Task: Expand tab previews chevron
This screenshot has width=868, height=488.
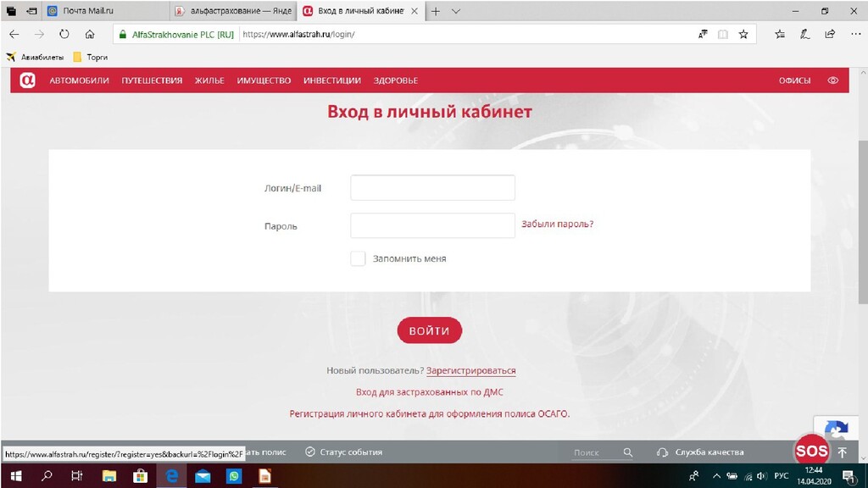Action: pyautogui.click(x=455, y=11)
